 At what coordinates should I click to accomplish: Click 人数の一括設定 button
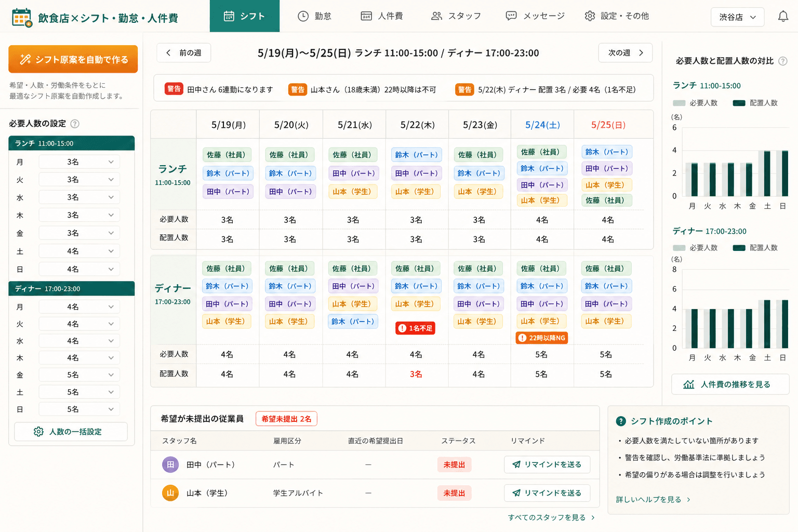click(71, 432)
